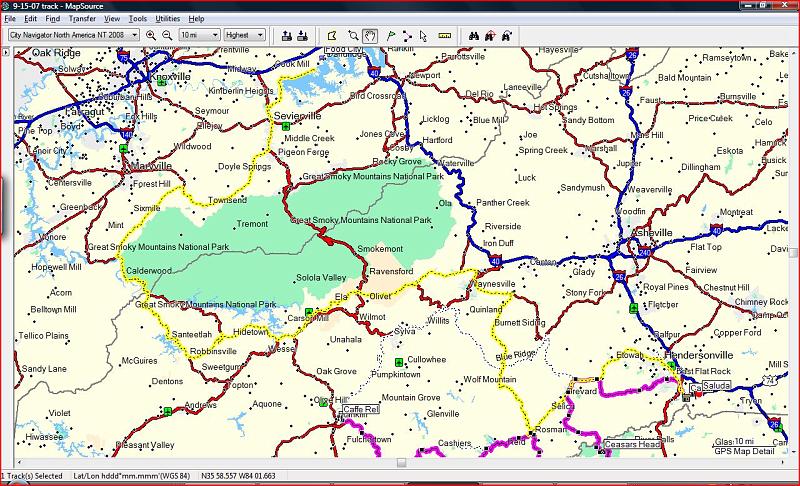Click the Saluda waypoint label
This screenshot has width=800, height=486.
(716, 386)
